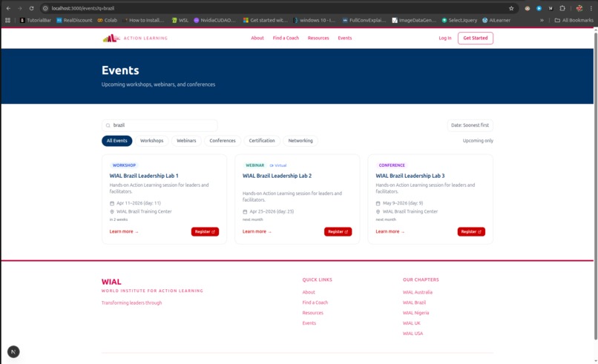Viewport: 598px width, 364px height.
Task: Bookmark this page with the star icon
Action: coord(511,8)
